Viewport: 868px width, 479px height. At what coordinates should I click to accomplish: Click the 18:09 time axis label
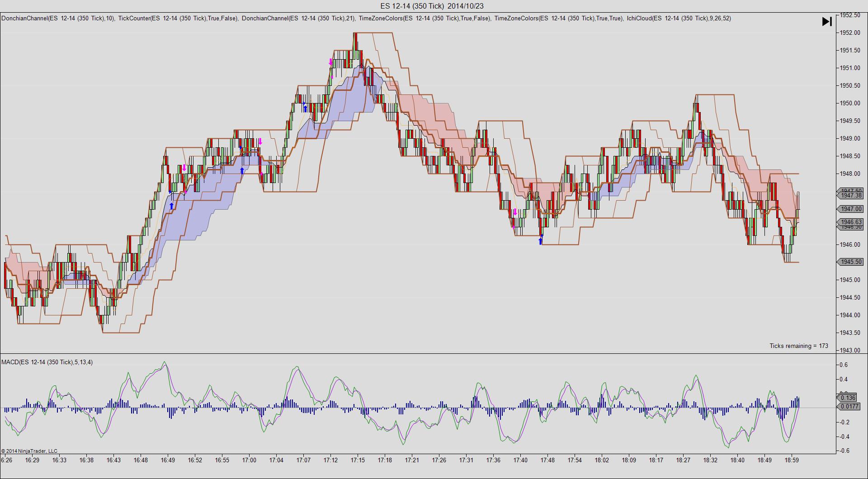click(629, 460)
